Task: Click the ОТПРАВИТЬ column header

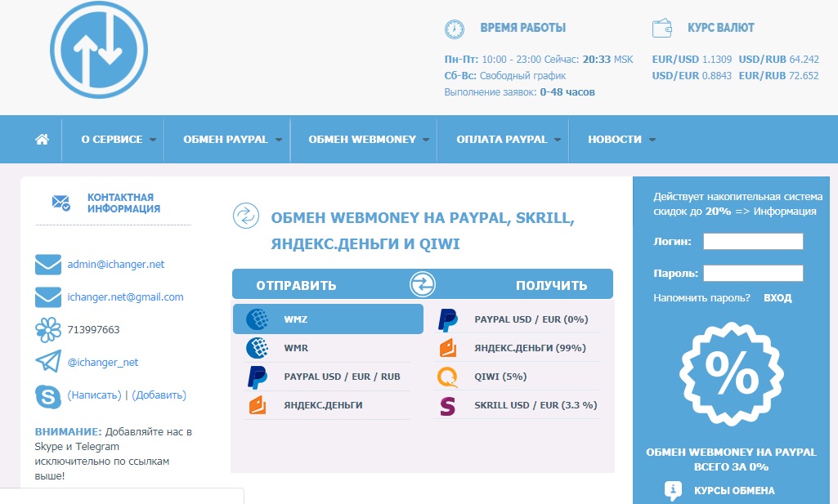Action: coord(296,286)
